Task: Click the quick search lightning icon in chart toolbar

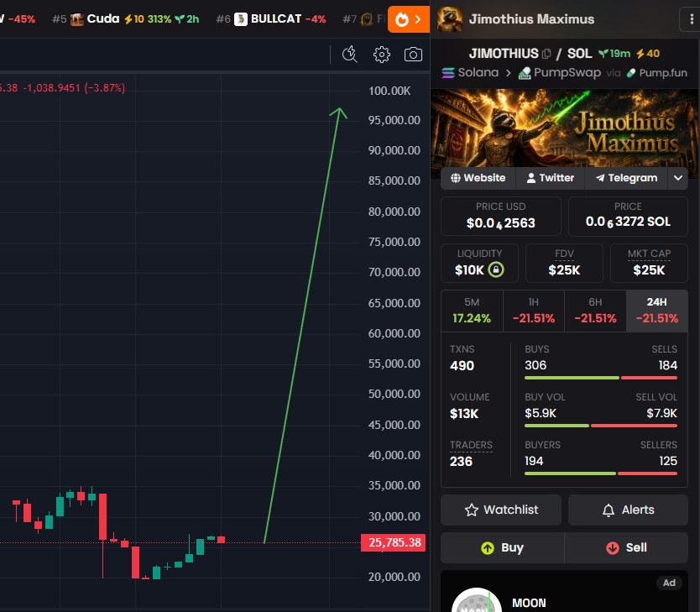Action: tap(349, 55)
